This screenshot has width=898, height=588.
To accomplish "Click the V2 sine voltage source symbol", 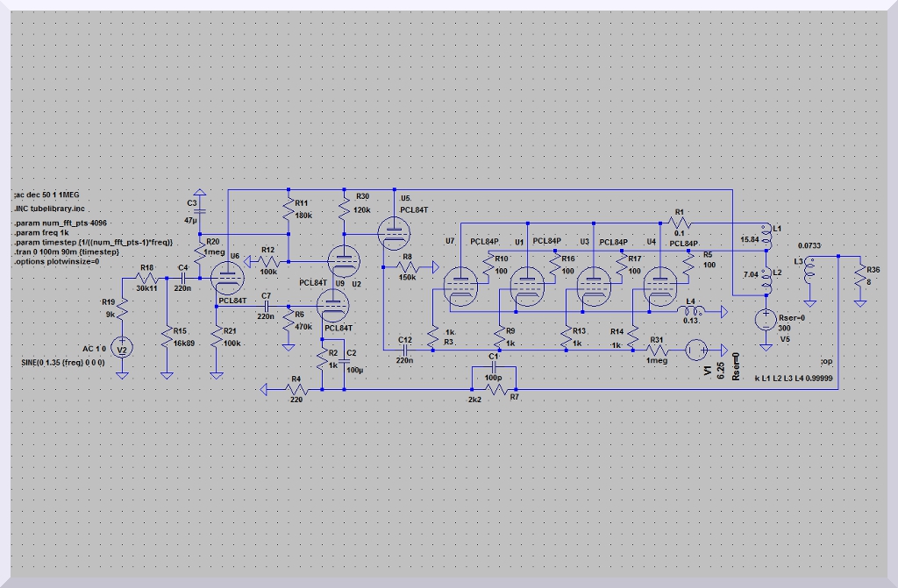I will point(123,349).
